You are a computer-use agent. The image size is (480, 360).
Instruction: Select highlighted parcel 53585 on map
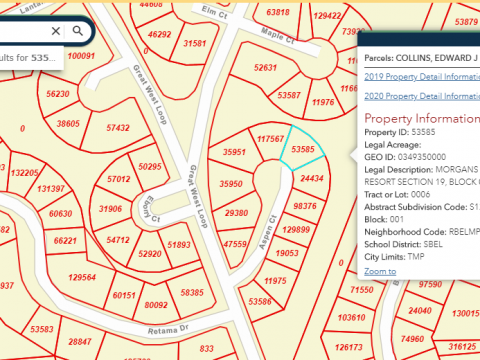(x=303, y=149)
